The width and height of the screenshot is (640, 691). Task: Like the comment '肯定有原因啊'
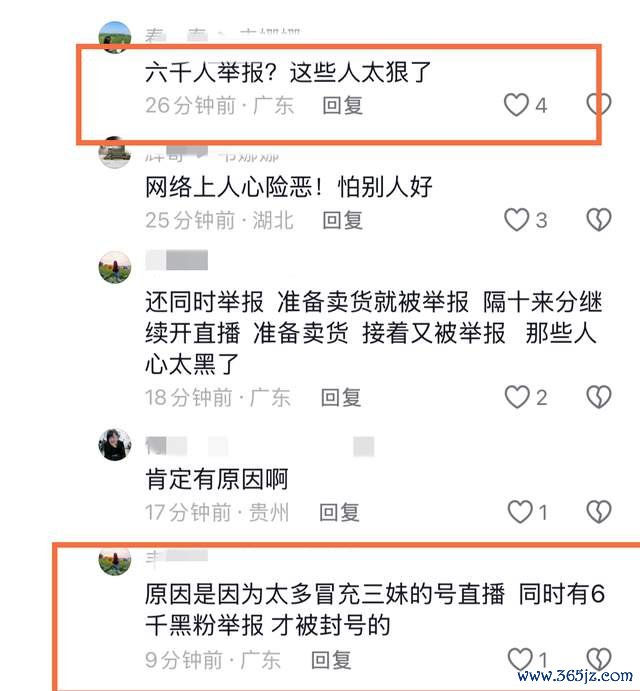[x=520, y=512]
